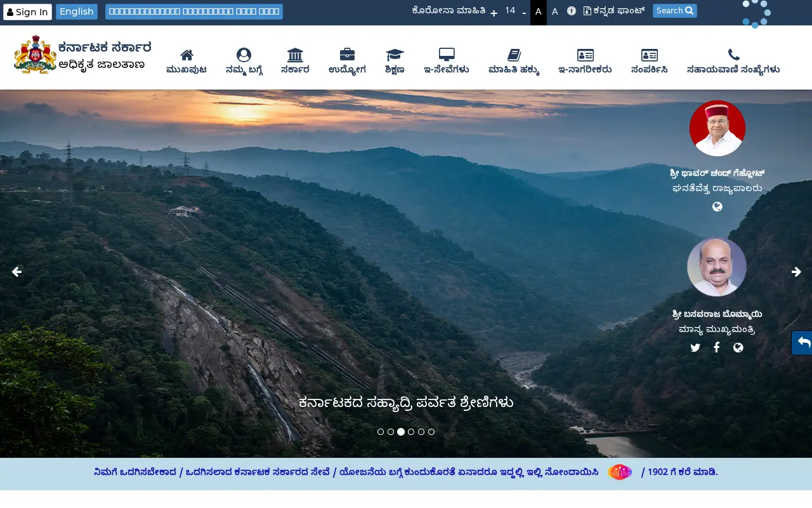Click the blue button beside English
The image size is (812, 508).
[194, 11]
